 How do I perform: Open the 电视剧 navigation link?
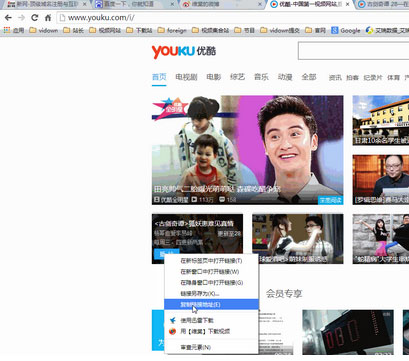coord(186,77)
